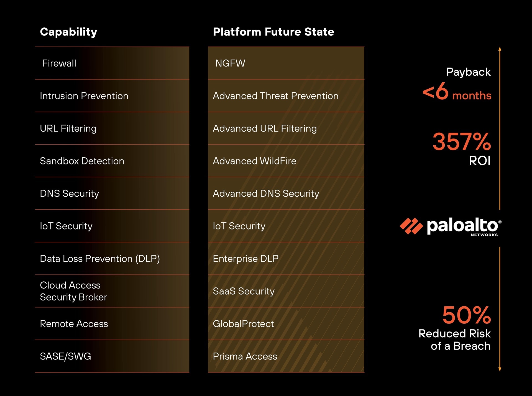The height and width of the screenshot is (396, 532).
Task: Click Sandbox Detection capability
Action: tap(82, 161)
